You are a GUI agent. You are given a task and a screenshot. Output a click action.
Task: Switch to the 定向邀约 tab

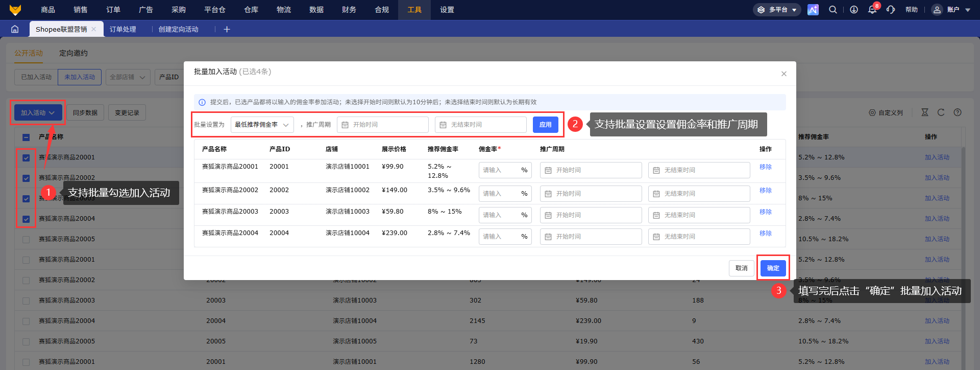click(x=73, y=53)
